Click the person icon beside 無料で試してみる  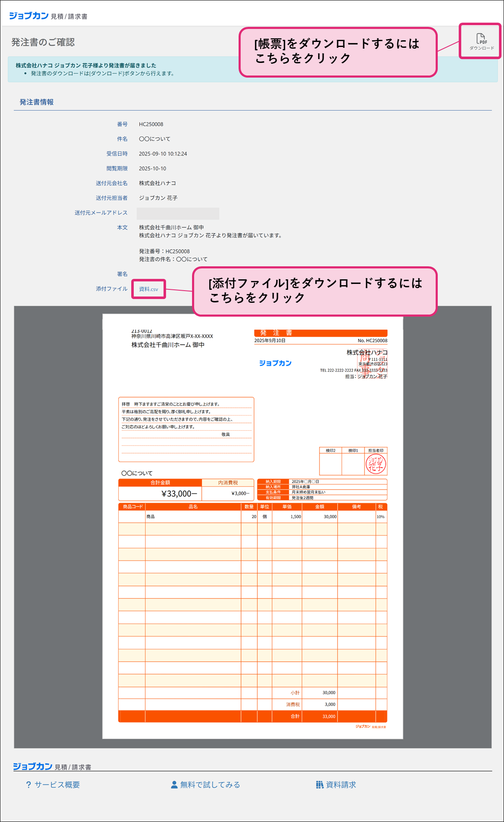click(x=174, y=785)
